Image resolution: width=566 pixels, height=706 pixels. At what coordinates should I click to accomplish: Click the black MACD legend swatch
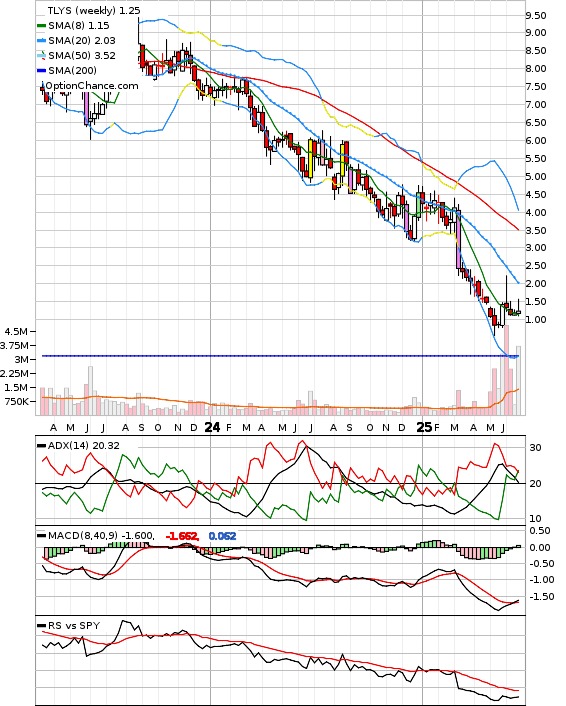(41, 536)
